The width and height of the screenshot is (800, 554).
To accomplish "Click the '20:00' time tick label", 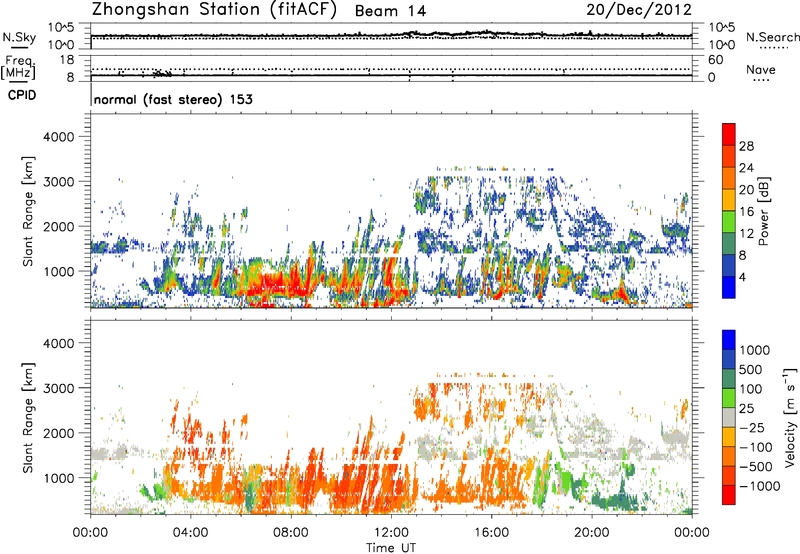I will pyautogui.click(x=592, y=533).
